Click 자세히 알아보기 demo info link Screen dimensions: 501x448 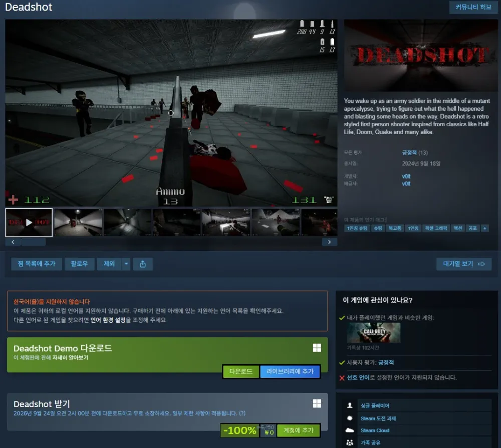tap(70, 357)
